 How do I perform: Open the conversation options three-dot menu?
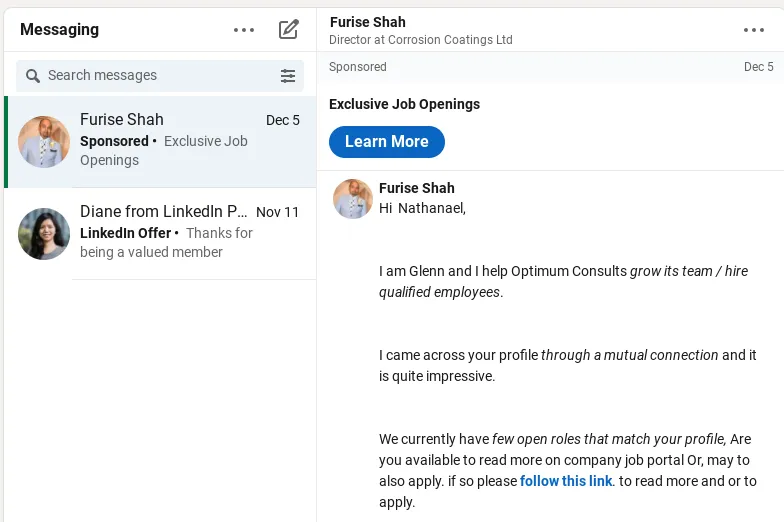pyautogui.click(x=754, y=30)
